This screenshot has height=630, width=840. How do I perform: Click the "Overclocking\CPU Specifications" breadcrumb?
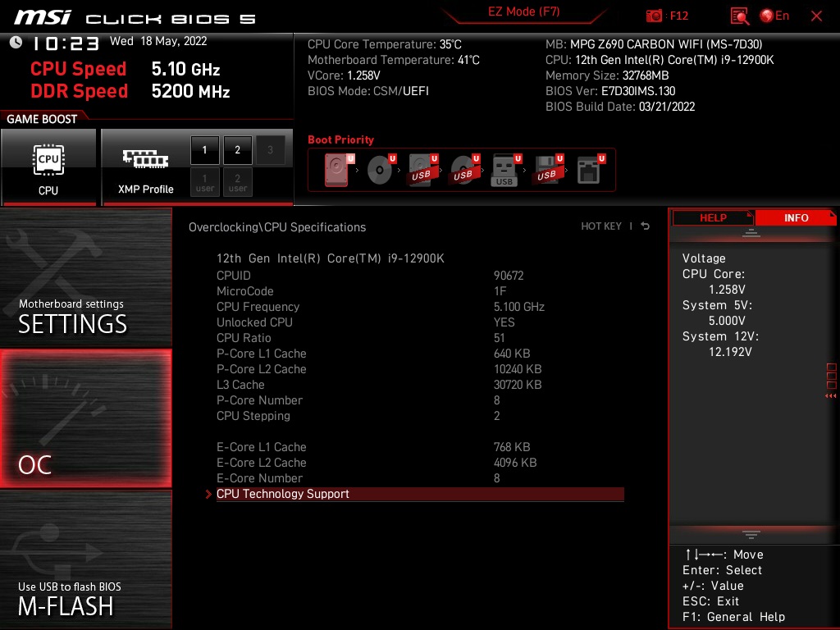coord(277,227)
